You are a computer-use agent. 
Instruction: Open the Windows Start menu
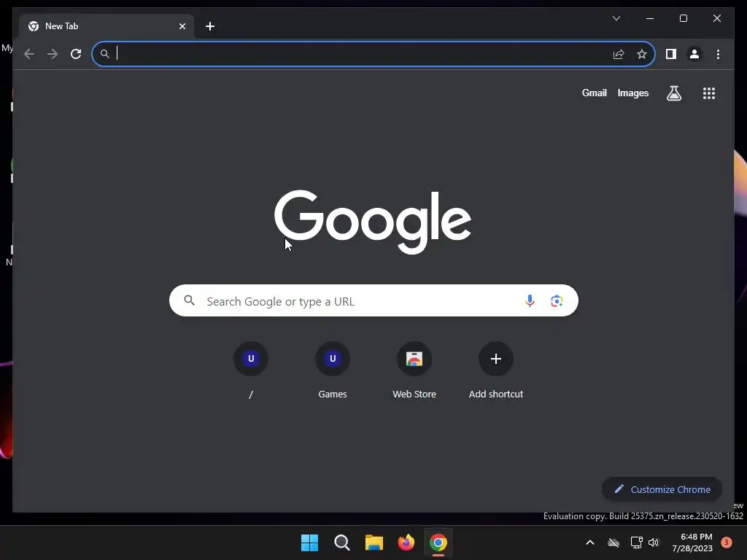click(x=309, y=542)
